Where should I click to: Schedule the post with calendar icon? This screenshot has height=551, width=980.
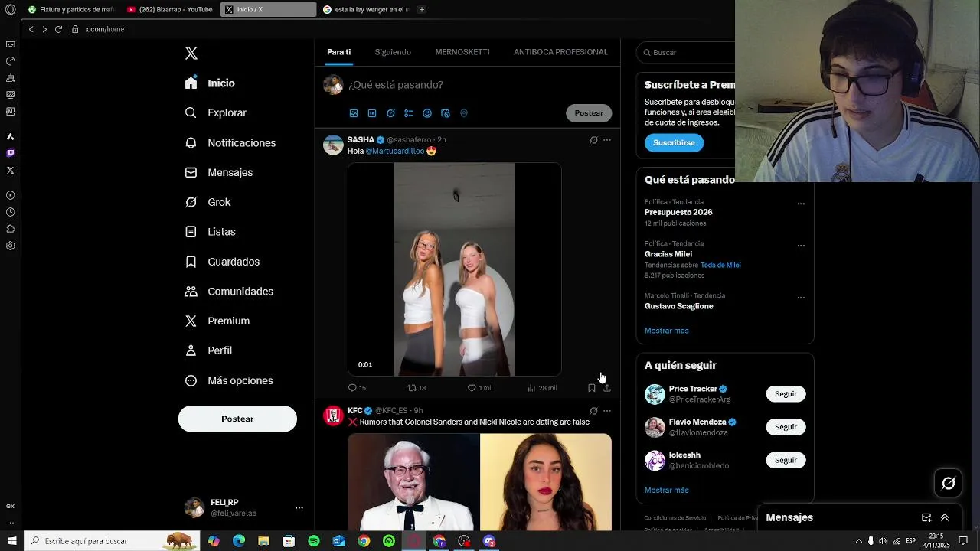click(x=446, y=113)
